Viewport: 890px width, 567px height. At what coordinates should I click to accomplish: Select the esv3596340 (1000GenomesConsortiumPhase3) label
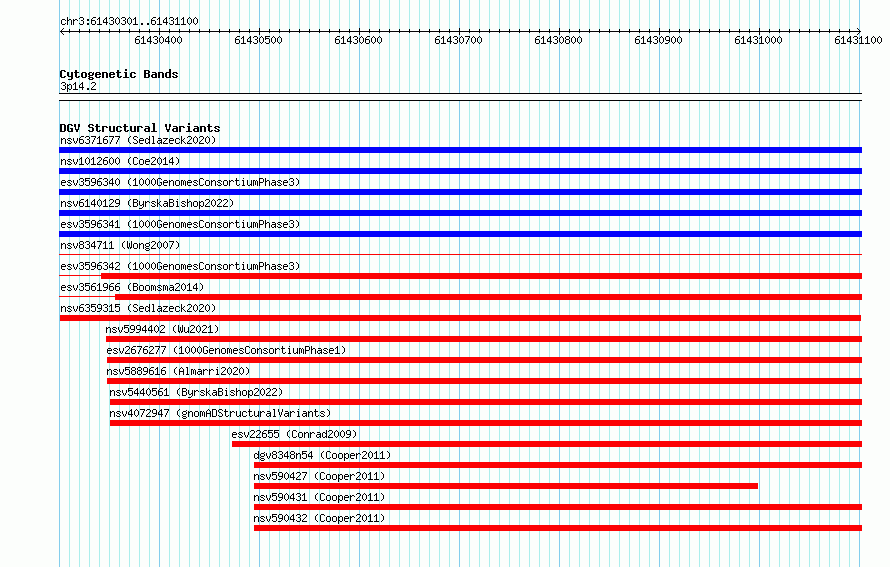point(180,182)
